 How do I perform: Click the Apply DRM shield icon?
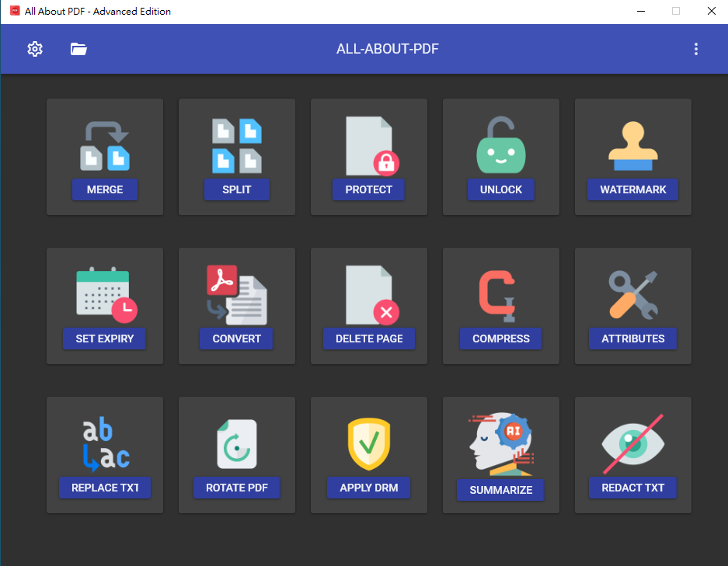pos(368,444)
